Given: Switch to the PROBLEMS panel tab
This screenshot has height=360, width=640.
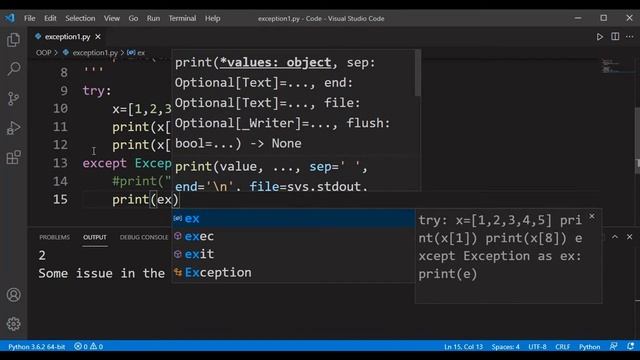Looking at the screenshot, I should tap(54, 237).
